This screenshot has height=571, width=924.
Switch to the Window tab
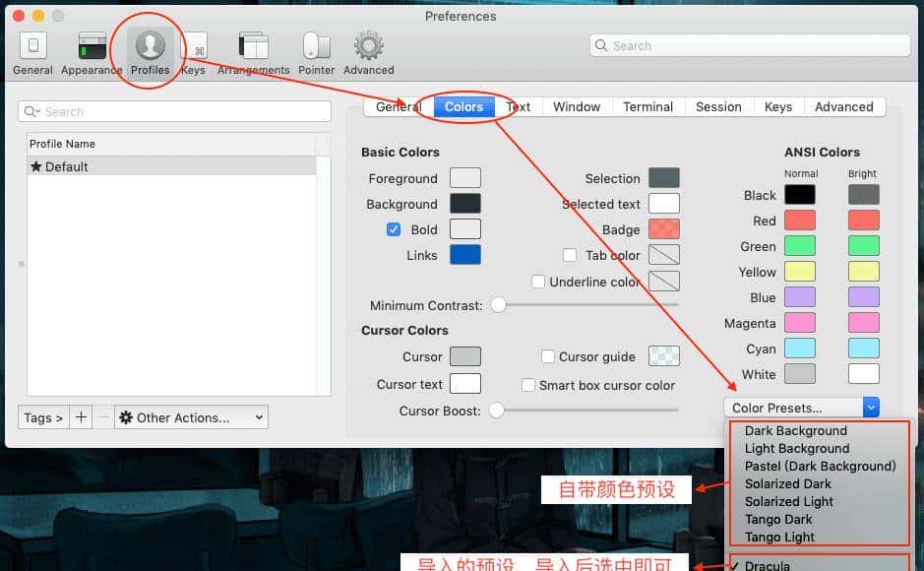577,106
